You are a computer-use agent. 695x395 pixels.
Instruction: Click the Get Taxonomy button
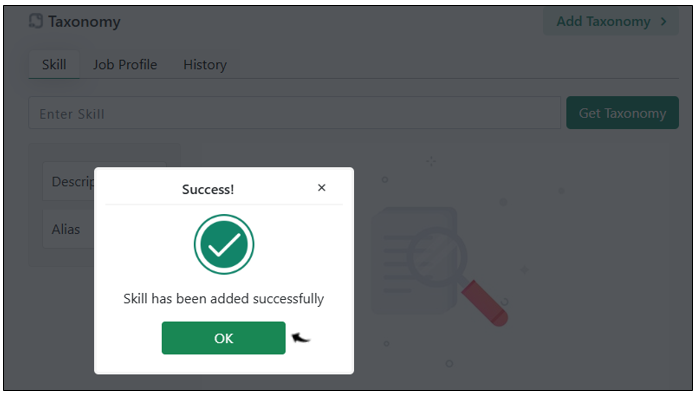(x=622, y=113)
